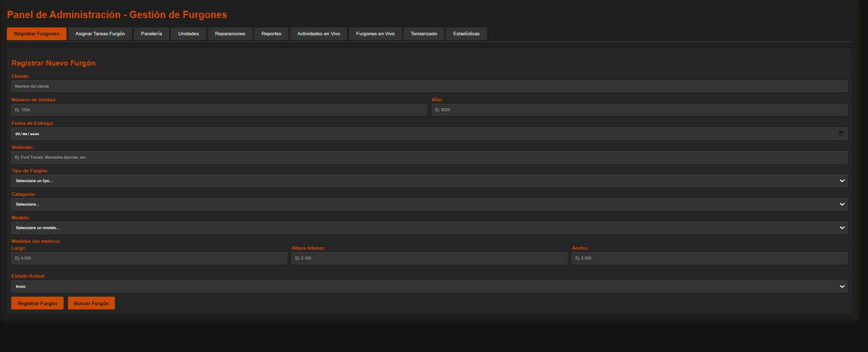Select the Reparaciones tab

point(230,34)
